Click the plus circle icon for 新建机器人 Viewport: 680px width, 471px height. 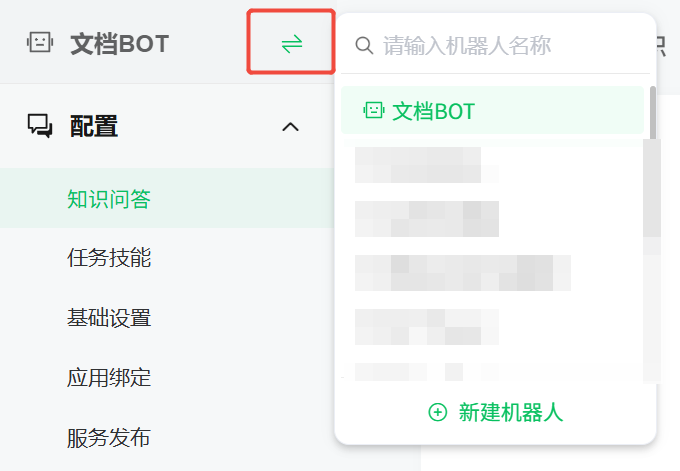pyautogui.click(x=438, y=412)
